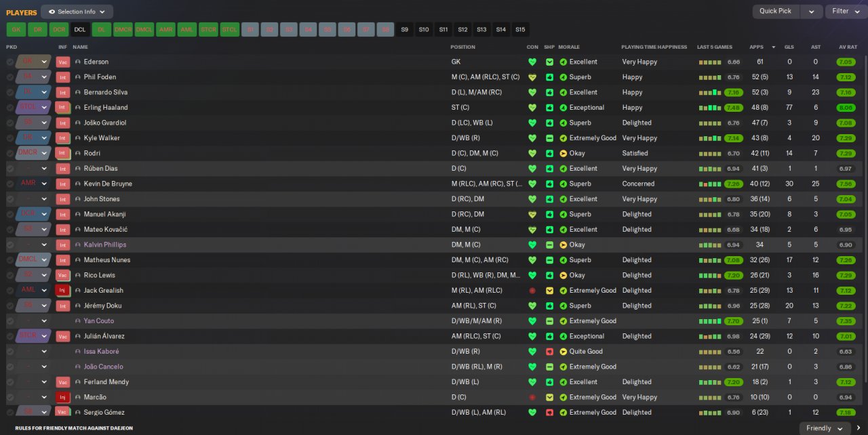The image size is (868, 435).
Task: Select the S9 substitute slot
Action: pos(405,30)
